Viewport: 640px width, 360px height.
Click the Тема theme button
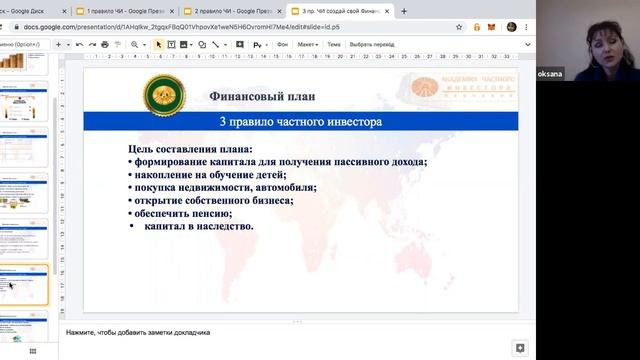point(334,44)
